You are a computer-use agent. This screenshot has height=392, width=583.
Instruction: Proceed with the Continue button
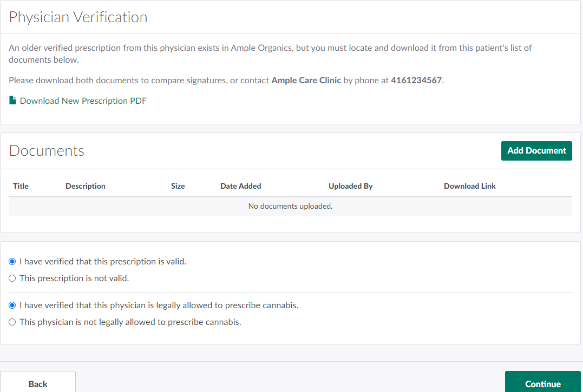tap(542, 383)
